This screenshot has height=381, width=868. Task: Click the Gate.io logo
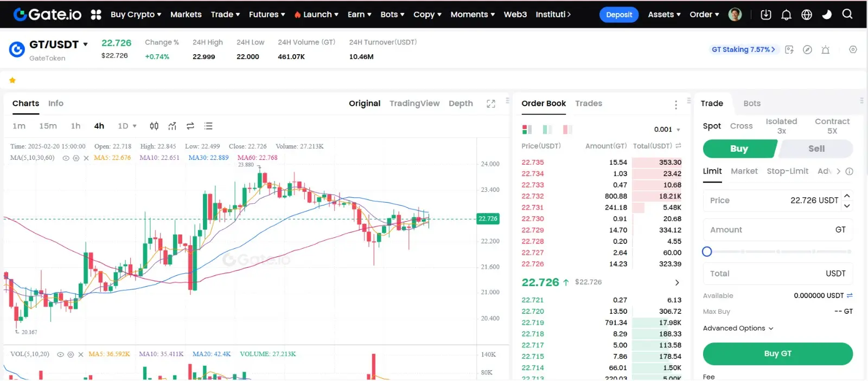(47, 15)
